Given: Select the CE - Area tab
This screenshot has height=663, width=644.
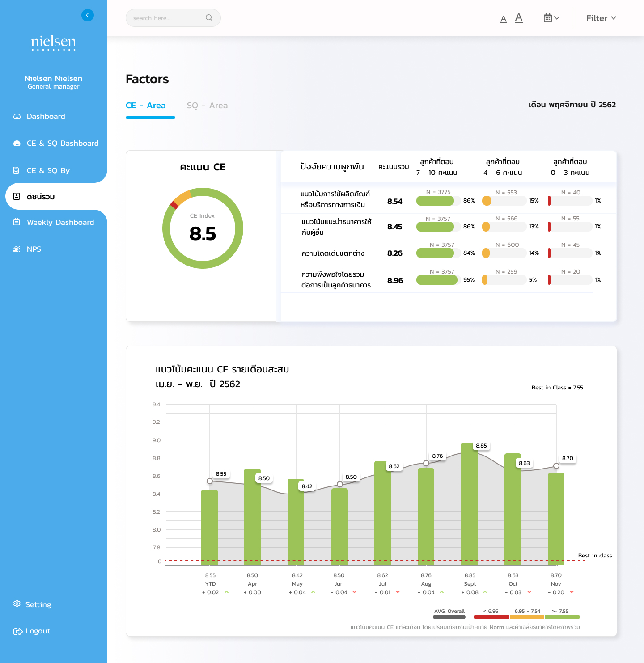Looking at the screenshot, I should pos(145,106).
